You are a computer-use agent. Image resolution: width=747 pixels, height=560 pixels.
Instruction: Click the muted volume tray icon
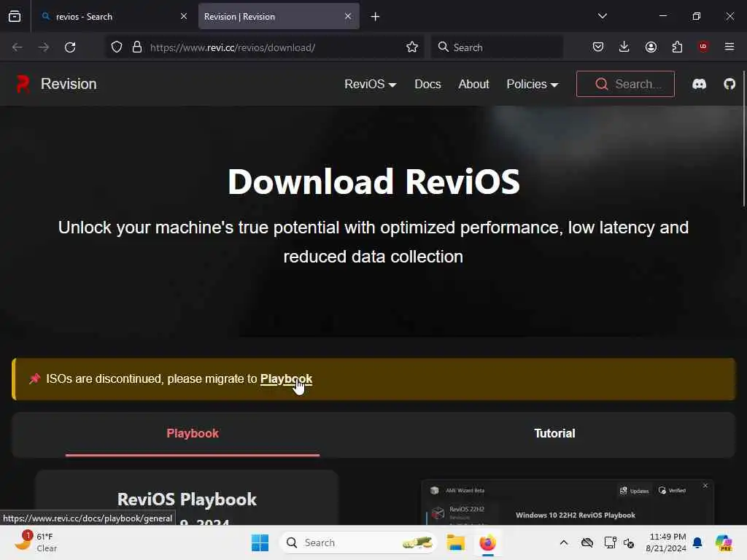[629, 542]
